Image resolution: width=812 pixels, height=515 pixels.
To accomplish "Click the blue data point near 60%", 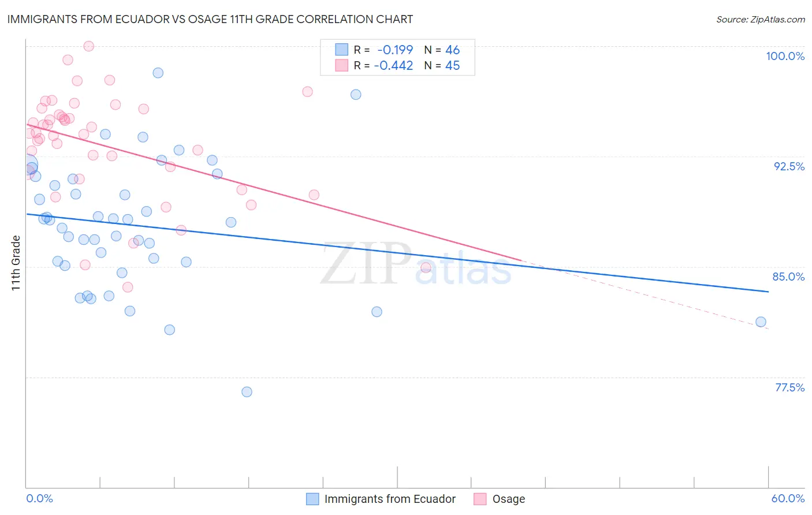I will pos(761,322).
